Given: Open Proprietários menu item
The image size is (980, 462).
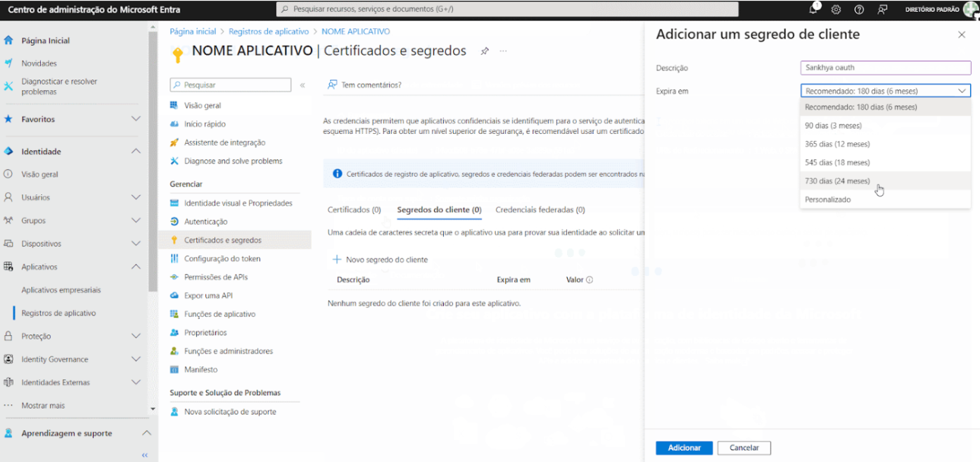Looking at the screenshot, I should pos(205,332).
